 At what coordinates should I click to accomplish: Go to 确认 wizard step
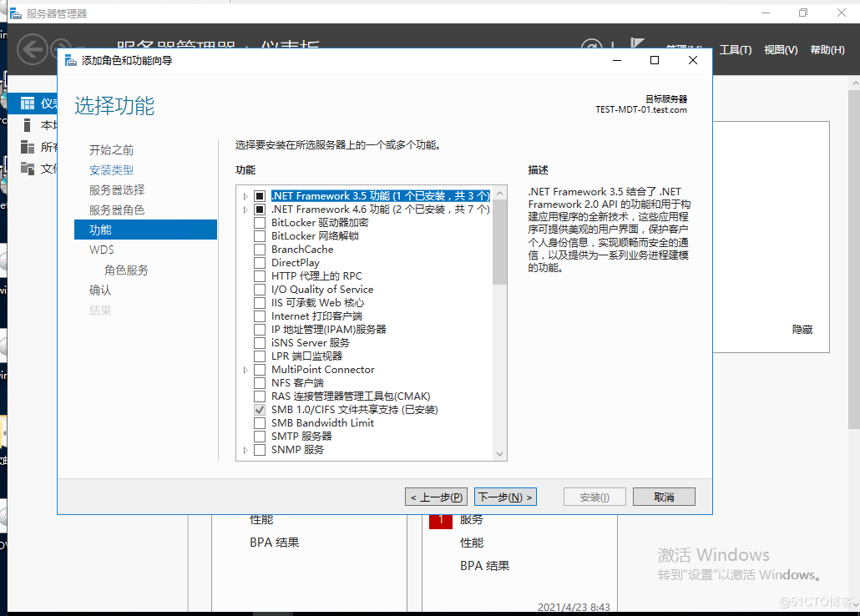(x=100, y=290)
